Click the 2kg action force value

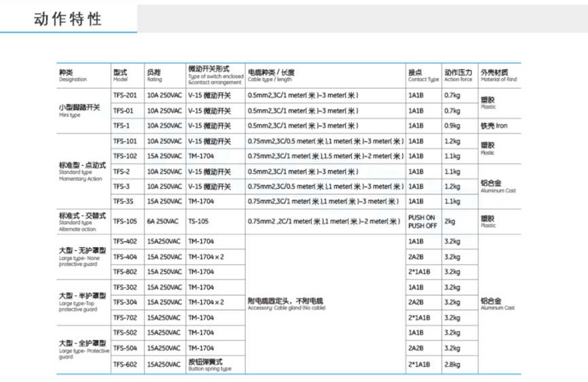click(x=449, y=222)
